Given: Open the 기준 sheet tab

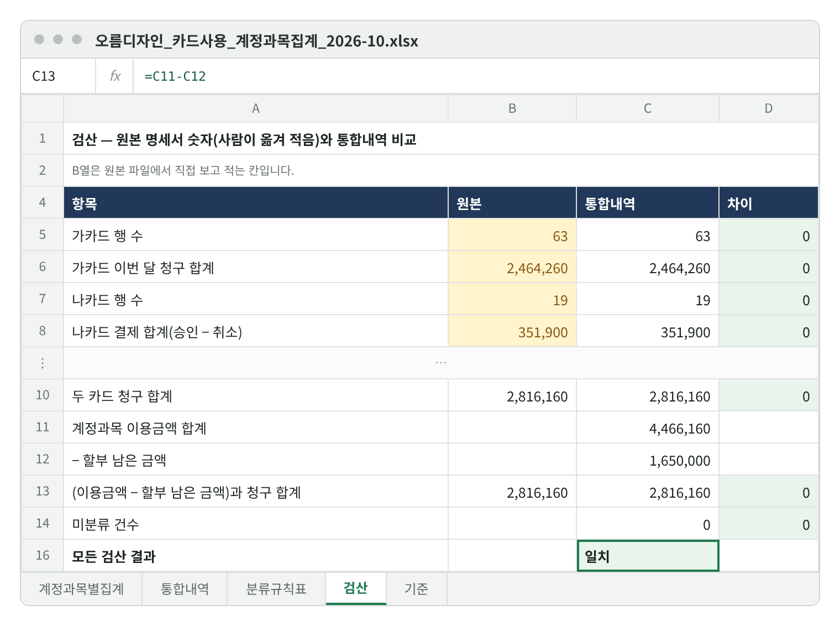Looking at the screenshot, I should 416,589.
